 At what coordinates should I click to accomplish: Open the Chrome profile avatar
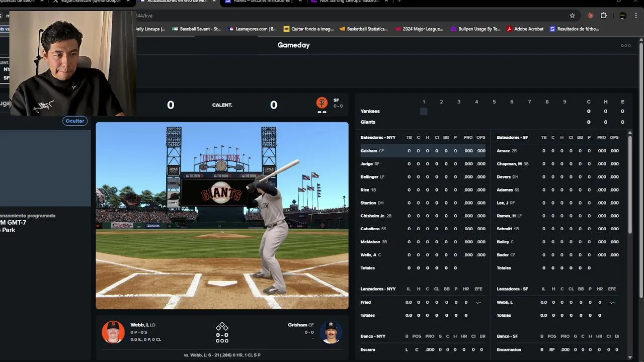point(623,16)
